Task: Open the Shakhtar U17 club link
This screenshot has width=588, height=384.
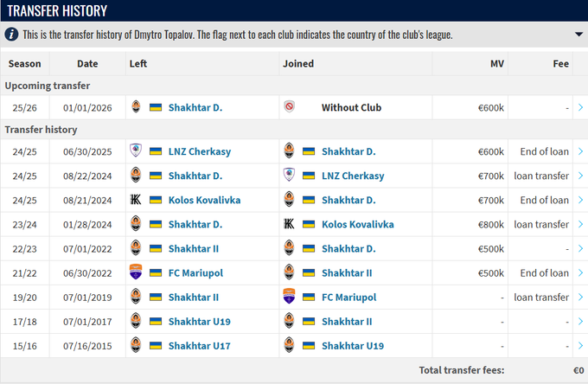Action: point(201,345)
